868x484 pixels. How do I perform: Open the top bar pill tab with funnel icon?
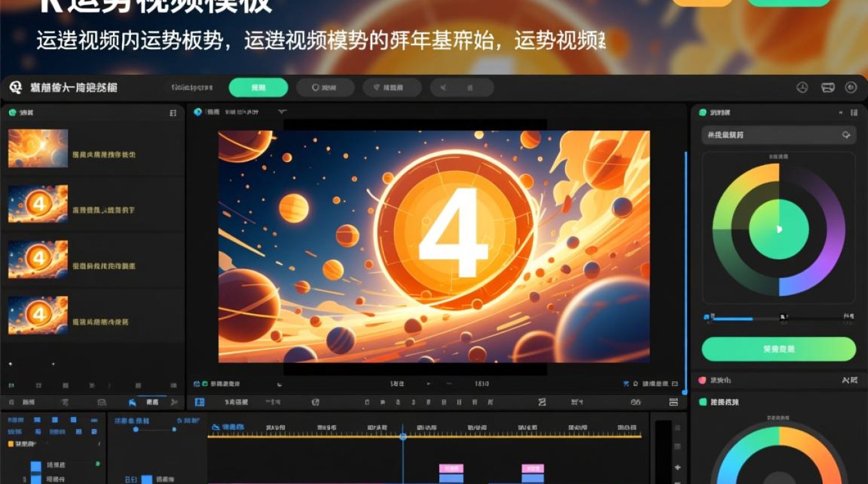[x=391, y=88]
